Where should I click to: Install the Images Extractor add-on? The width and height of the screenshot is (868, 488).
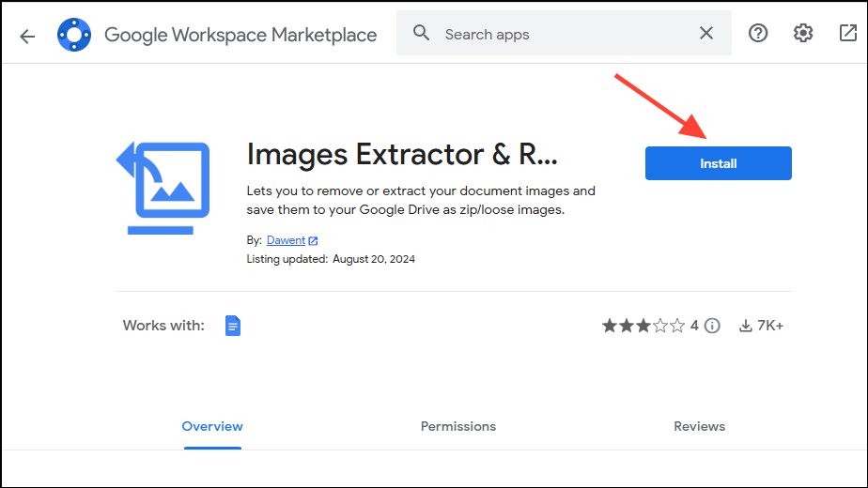pyautogui.click(x=718, y=163)
